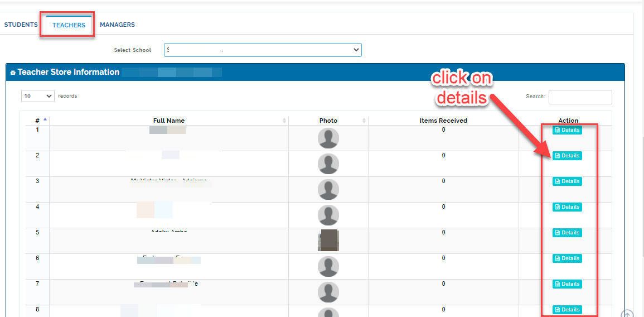Viewport: 644px width, 317px height.
Task: Open Details for row 3
Action: pos(567,181)
